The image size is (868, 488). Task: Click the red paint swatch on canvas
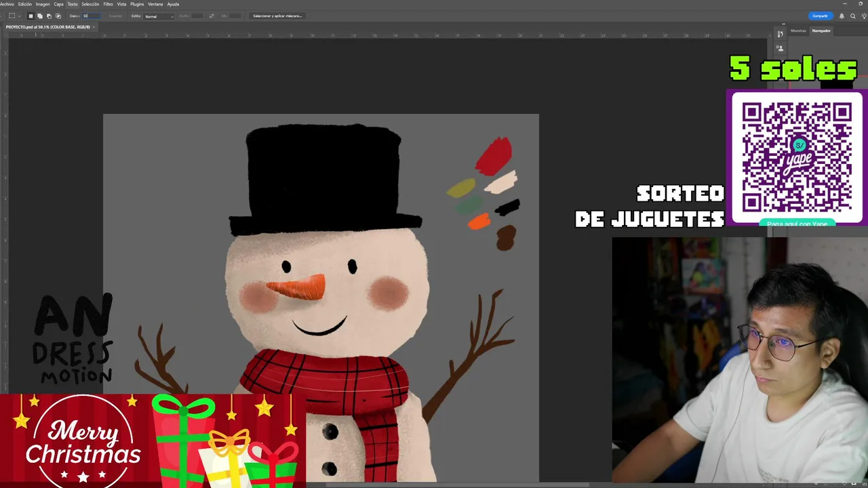(x=494, y=155)
